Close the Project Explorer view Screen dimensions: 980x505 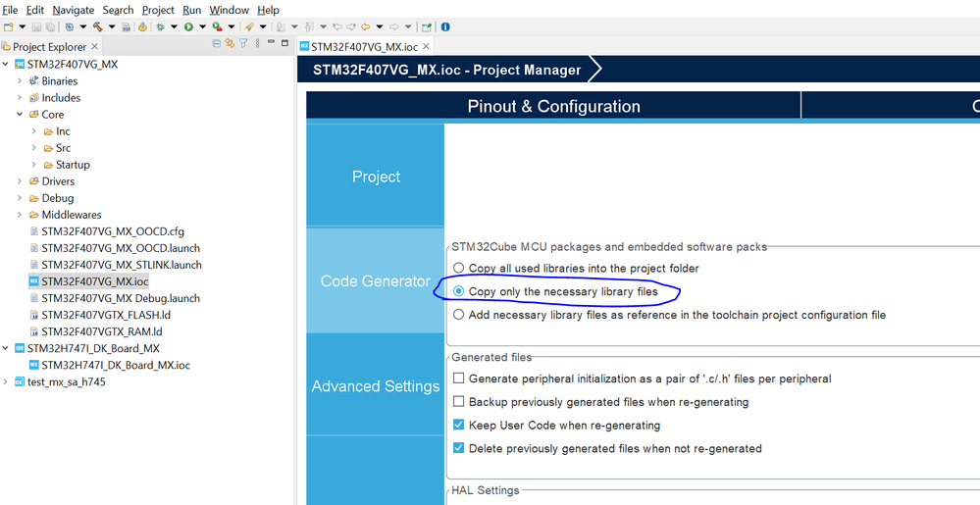[94, 46]
